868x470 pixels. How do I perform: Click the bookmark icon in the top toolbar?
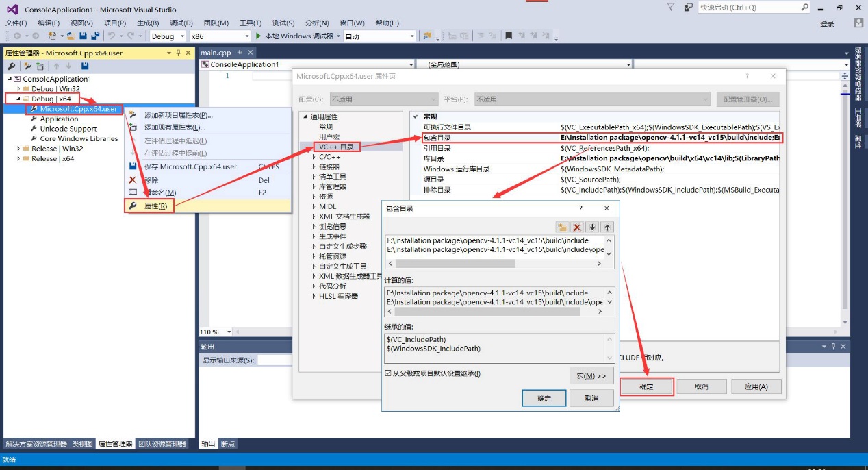tap(510, 36)
